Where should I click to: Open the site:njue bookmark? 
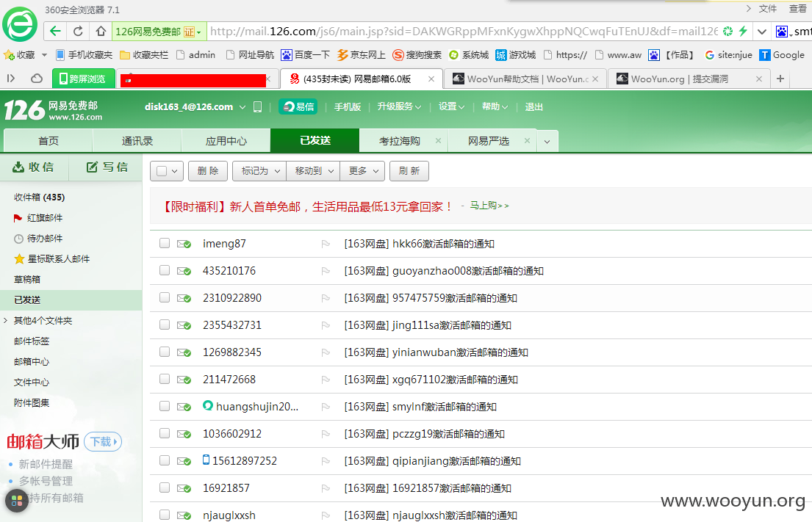point(728,55)
